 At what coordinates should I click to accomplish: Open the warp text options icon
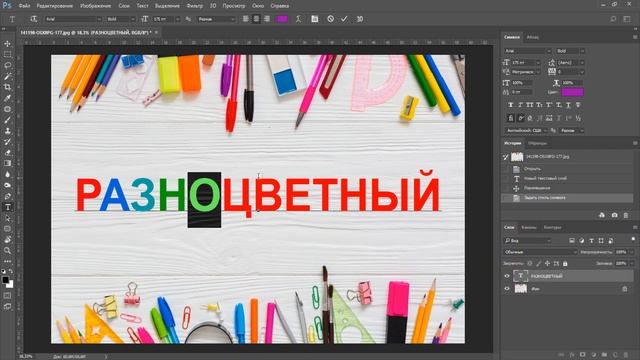298,19
